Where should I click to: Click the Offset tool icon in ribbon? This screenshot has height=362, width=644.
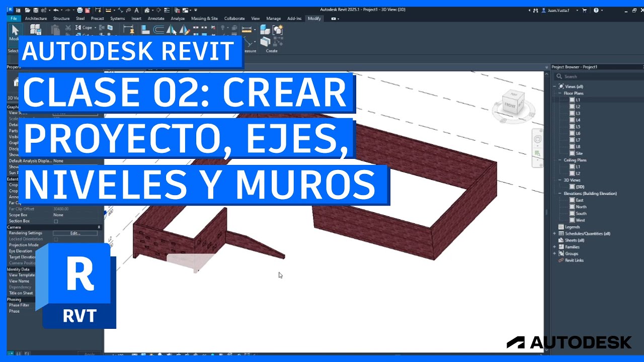tap(158, 30)
